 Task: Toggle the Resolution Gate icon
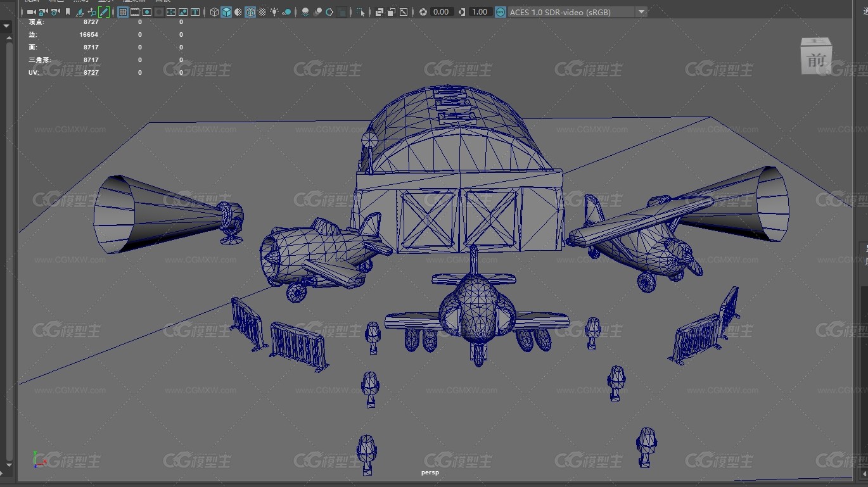(x=147, y=12)
